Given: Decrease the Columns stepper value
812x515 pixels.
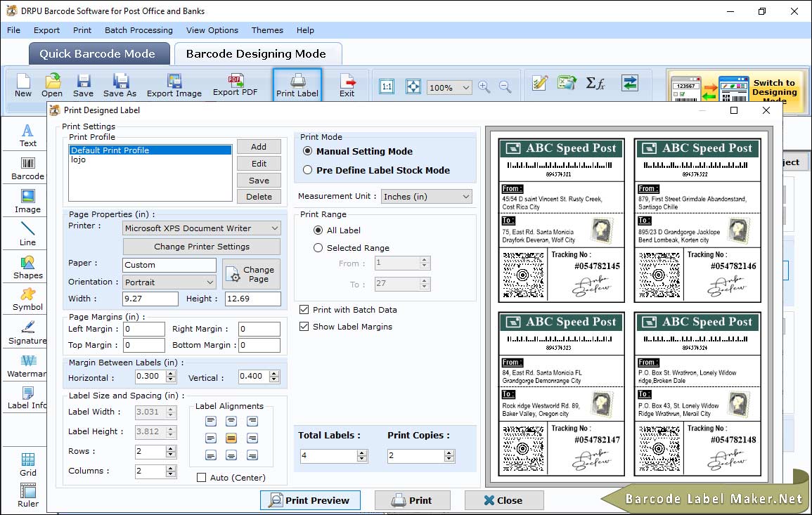Looking at the screenshot, I should click(171, 474).
